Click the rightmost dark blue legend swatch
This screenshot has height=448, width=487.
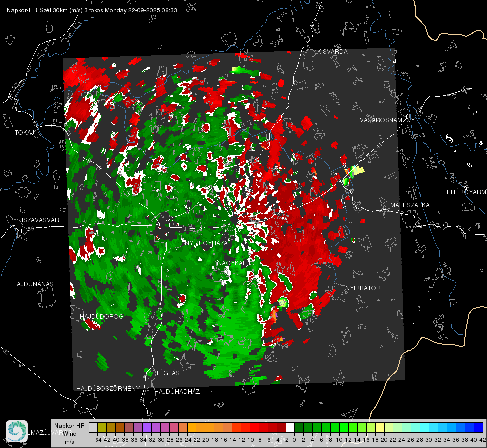pos(479,427)
